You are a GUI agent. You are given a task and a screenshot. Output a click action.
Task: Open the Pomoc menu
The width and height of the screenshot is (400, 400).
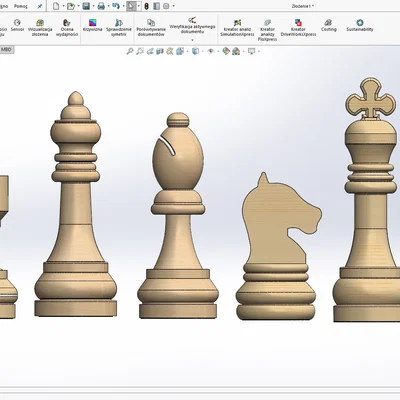pyautogui.click(x=21, y=6)
